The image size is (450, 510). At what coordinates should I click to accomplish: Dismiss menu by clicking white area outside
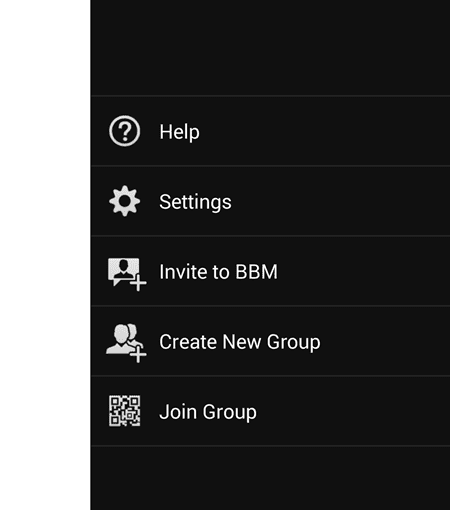click(45, 255)
